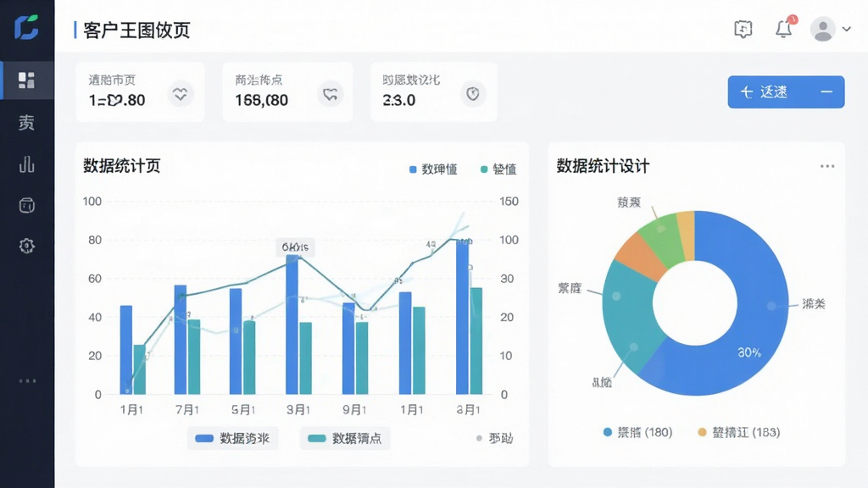
Task: Click the second sidebar icon below dashboard
Action: [x=26, y=122]
